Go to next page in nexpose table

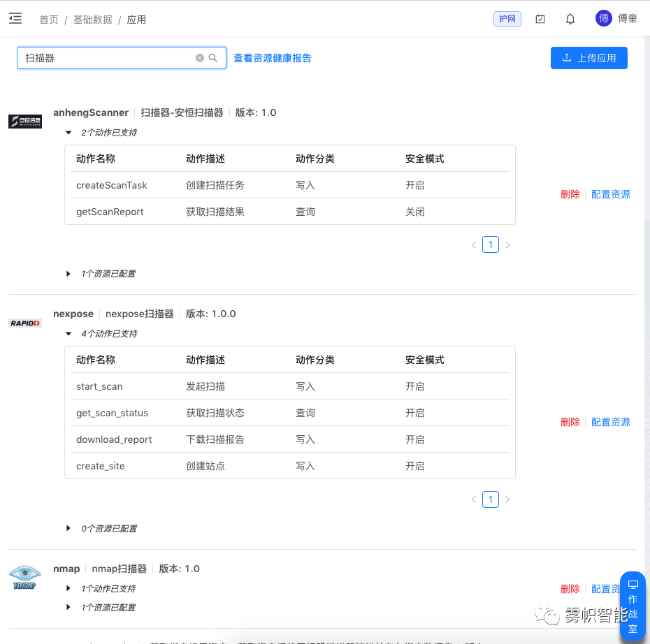click(x=507, y=499)
